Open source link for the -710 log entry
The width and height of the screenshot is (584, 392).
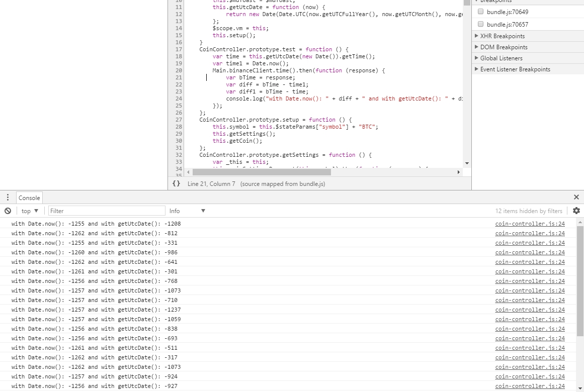point(530,300)
